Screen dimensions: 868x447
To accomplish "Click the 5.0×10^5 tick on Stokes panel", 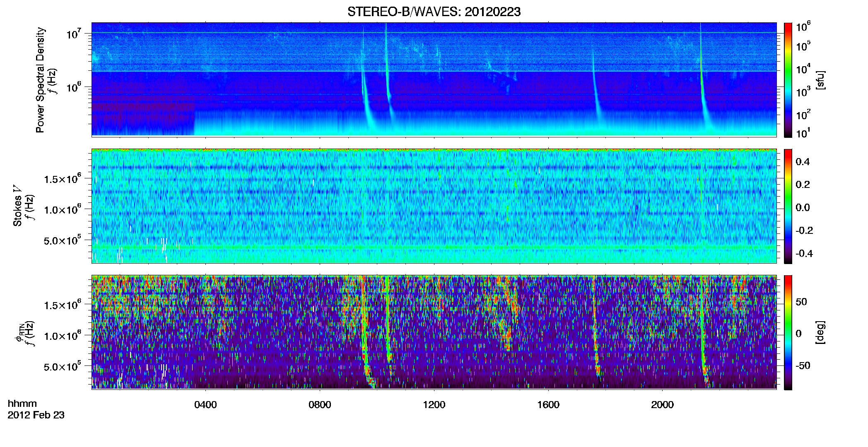I will 63,240.
